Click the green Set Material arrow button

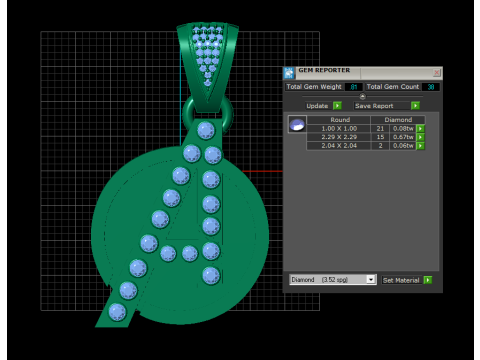coord(428,280)
